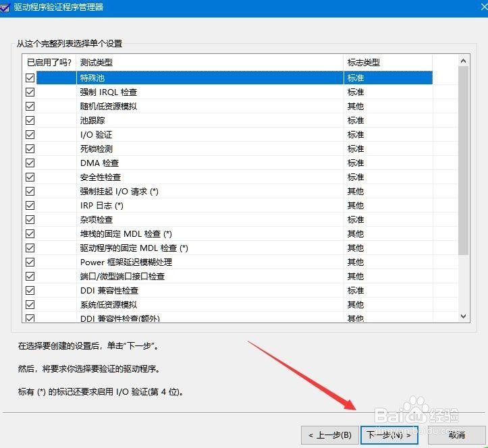Select the 堆栈的固定 MDL 检查 (*) text
The image size is (488, 448).
(126, 233)
